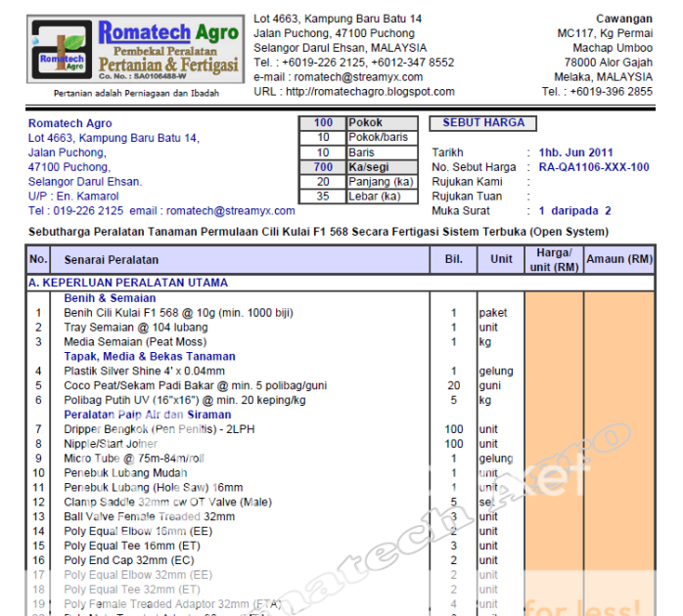Click the 'Sebutharga Peralatan Tanaman Permulaan' title
The image size is (683, 616).
click(318, 232)
